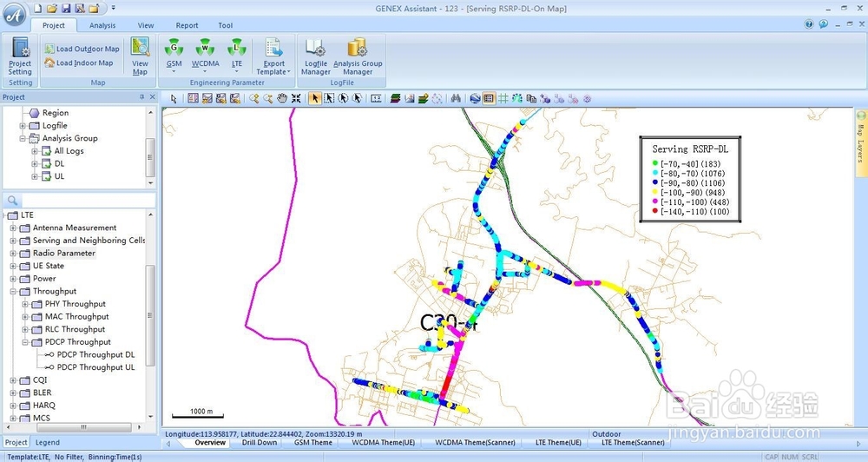This screenshot has height=462, width=868.
Task: Click green [-70,-40] legend color dot
Action: pyautogui.click(x=654, y=163)
